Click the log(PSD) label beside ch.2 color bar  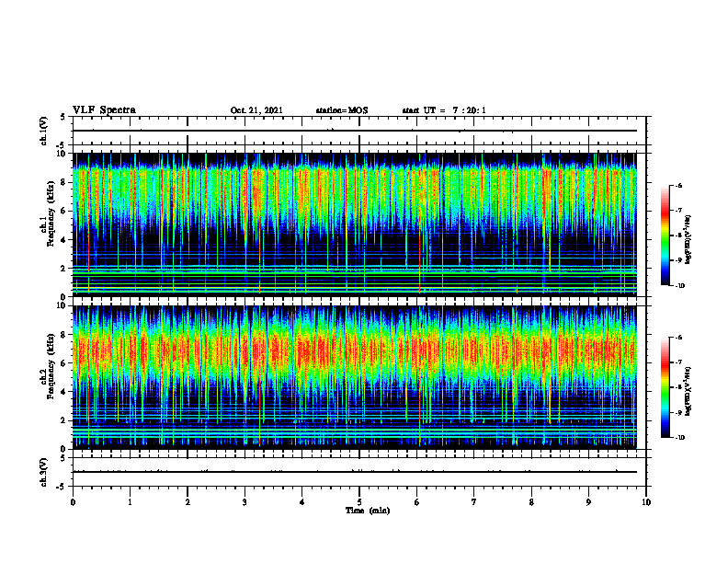(688, 392)
